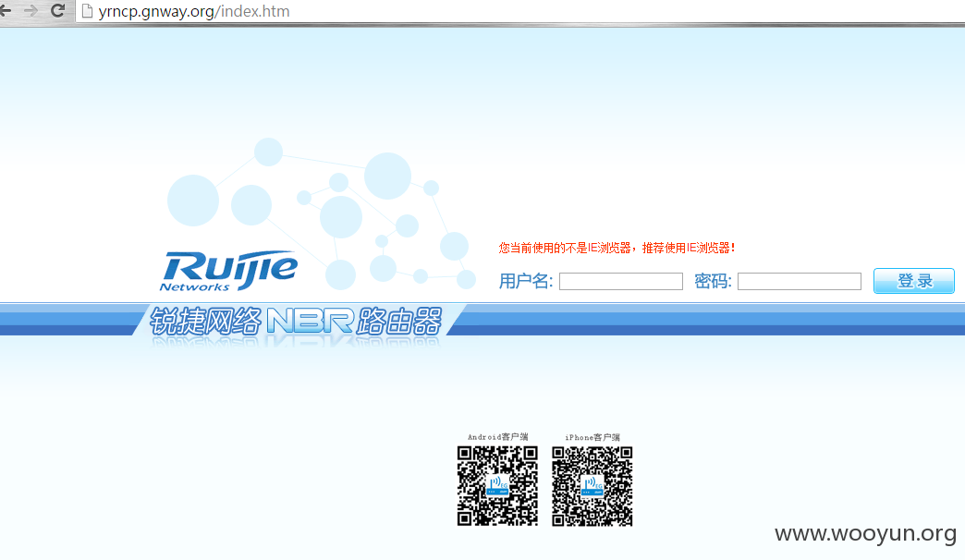This screenshot has height=560, width=965.
Task: Click the address bar URL yrncp.gnway.org/index.htm
Action: 194,11
